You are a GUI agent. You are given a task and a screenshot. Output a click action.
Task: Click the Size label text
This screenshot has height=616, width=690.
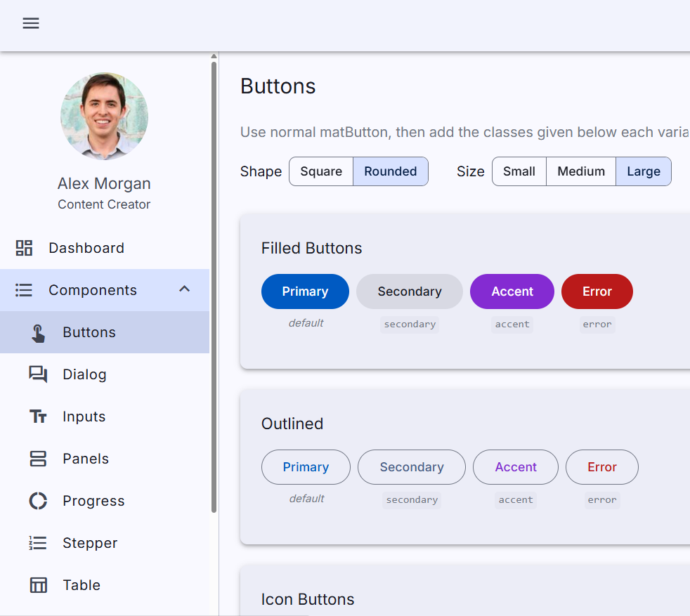[470, 171]
